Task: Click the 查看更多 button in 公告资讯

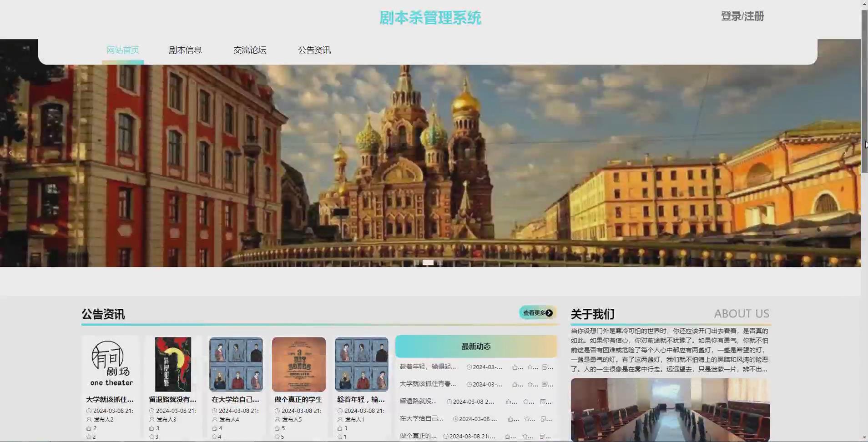Action: (x=536, y=313)
